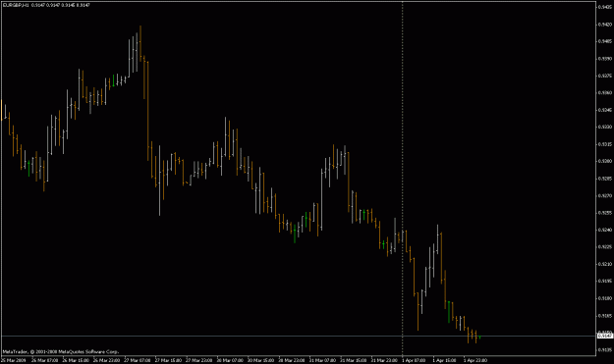
Task: Click the 27 Mar 15:00 time axis label
Action: click(168, 360)
